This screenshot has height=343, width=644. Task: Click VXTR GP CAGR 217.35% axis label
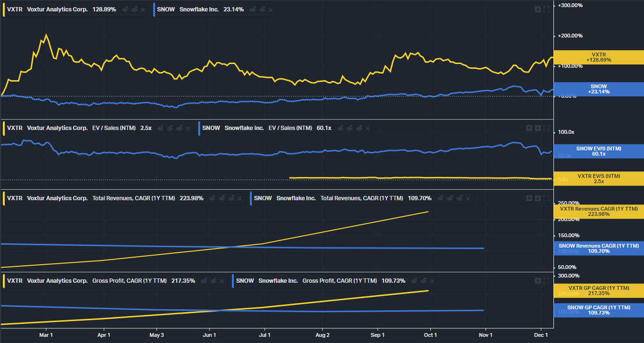(598, 291)
